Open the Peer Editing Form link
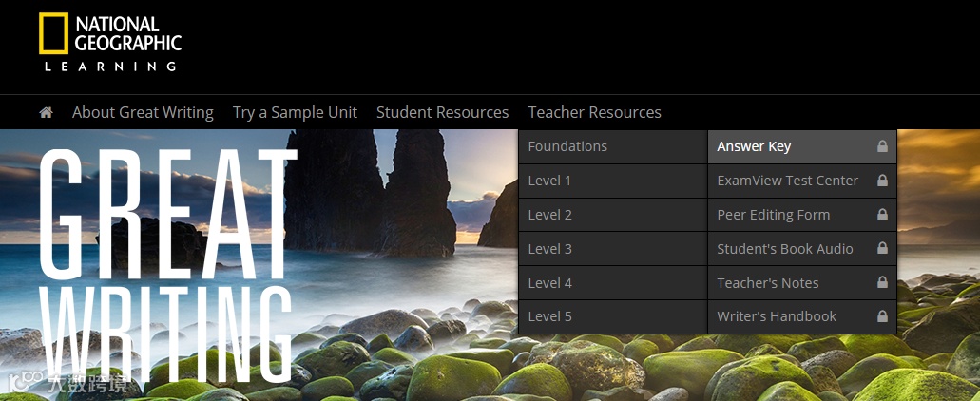The image size is (980, 401). pos(802,215)
